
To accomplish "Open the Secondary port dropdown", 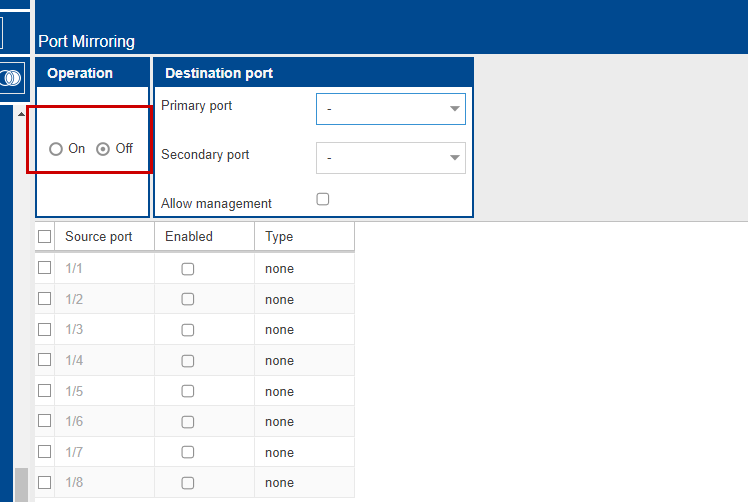I will pos(391,157).
